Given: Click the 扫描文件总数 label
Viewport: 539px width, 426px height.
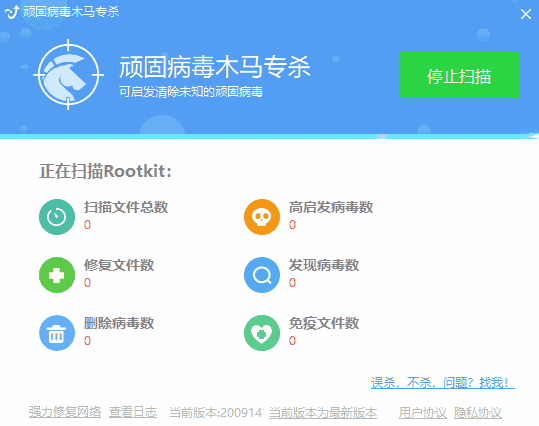Looking at the screenshot, I should click(x=126, y=207).
